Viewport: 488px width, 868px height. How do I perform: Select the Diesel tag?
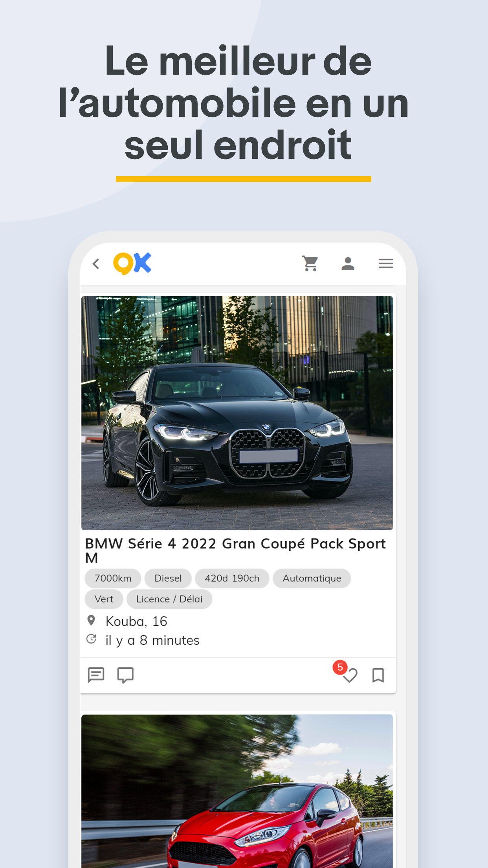168,578
